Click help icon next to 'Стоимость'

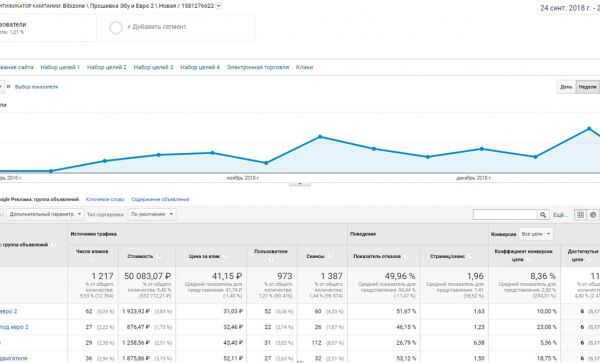158,256
